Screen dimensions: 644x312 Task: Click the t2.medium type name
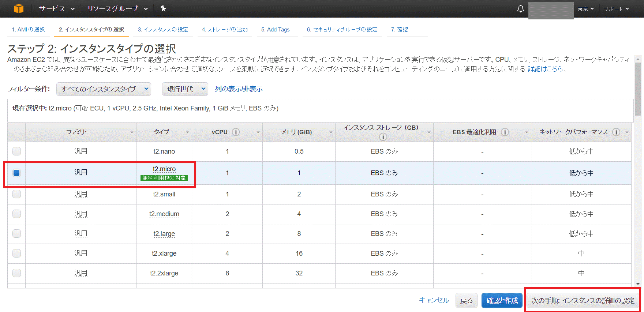164,214
